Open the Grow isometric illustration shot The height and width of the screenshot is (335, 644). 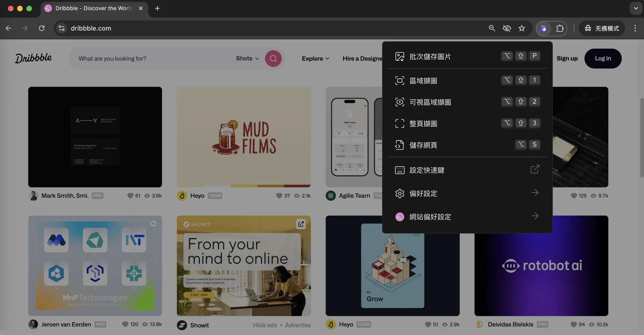[x=393, y=274]
